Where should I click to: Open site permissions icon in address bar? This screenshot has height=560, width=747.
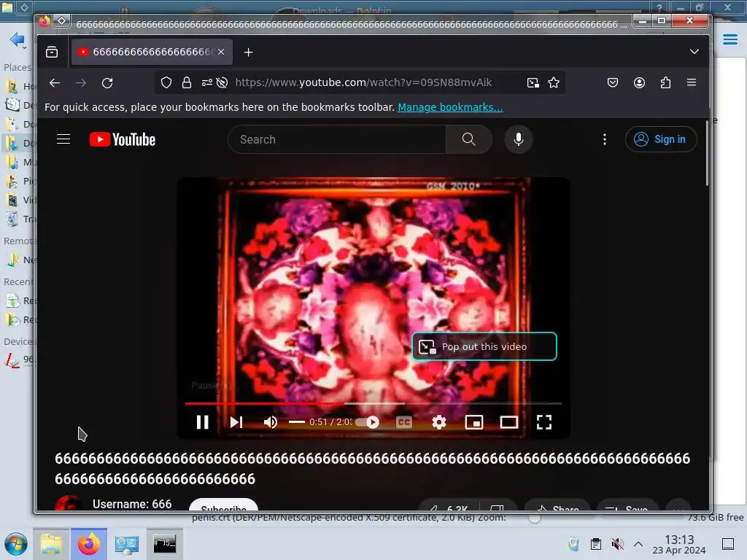click(x=206, y=83)
